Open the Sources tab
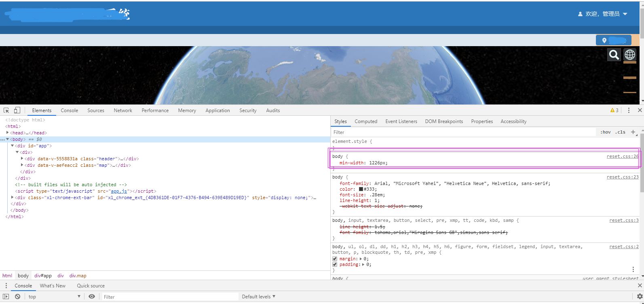 (96, 110)
